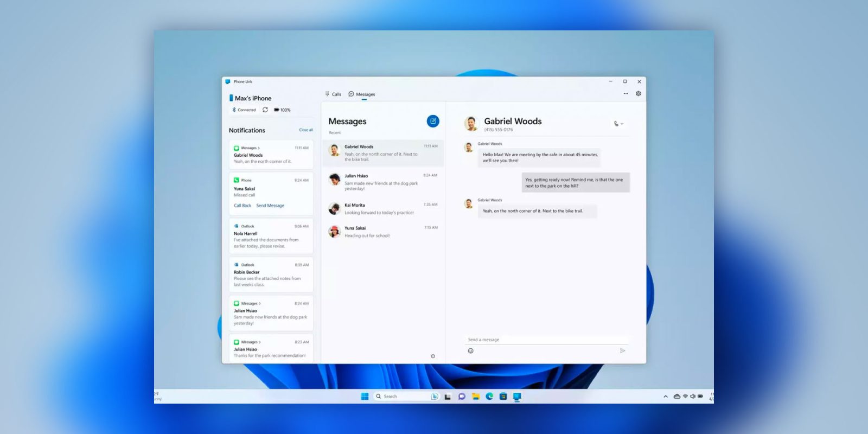Switch to the Calls tab
Image resolution: width=868 pixels, height=434 pixels.
tap(333, 94)
